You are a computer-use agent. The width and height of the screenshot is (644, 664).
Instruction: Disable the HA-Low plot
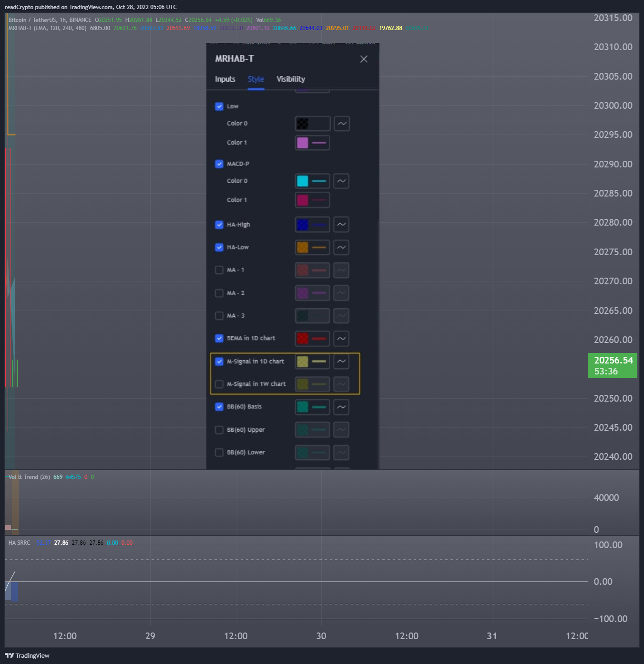(219, 247)
